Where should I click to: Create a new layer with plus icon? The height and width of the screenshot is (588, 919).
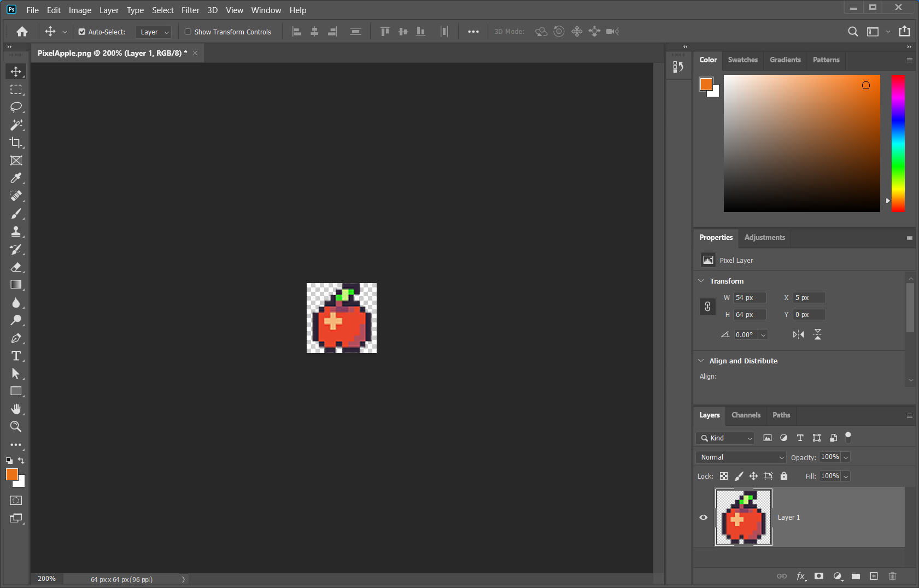point(874,576)
